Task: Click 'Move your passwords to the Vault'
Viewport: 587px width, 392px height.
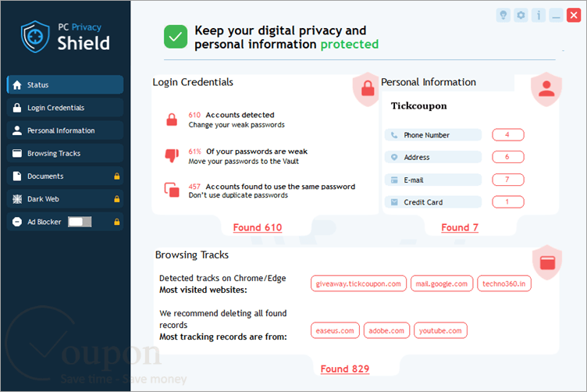Action: (x=244, y=162)
